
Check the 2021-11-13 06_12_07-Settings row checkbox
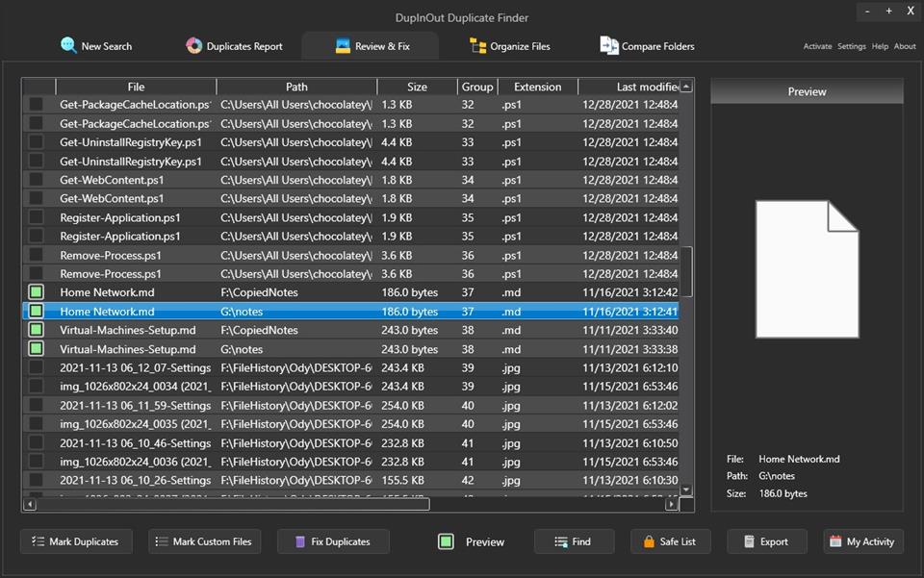[36, 367]
